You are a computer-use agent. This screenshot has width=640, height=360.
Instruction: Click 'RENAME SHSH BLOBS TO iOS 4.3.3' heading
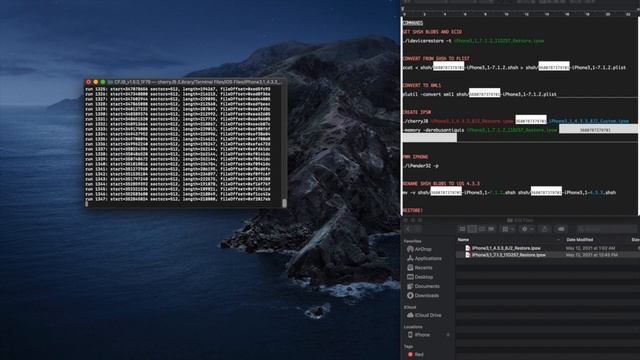[441, 184]
